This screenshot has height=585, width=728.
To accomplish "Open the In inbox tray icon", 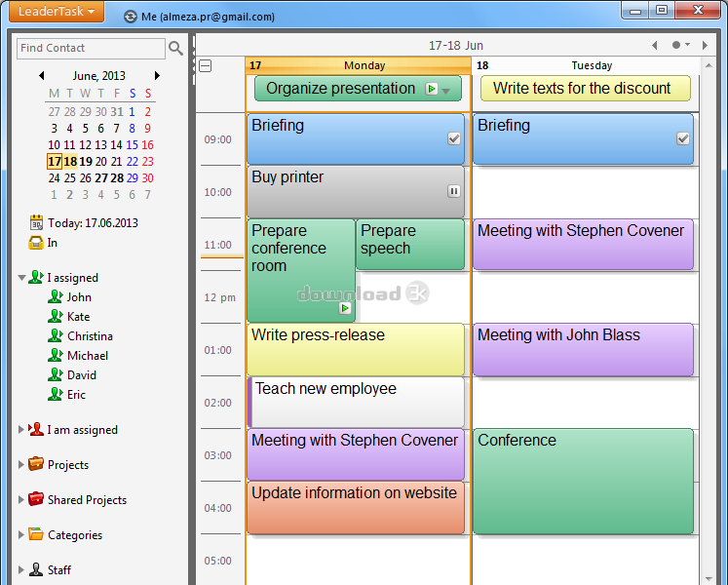I will pos(37,243).
